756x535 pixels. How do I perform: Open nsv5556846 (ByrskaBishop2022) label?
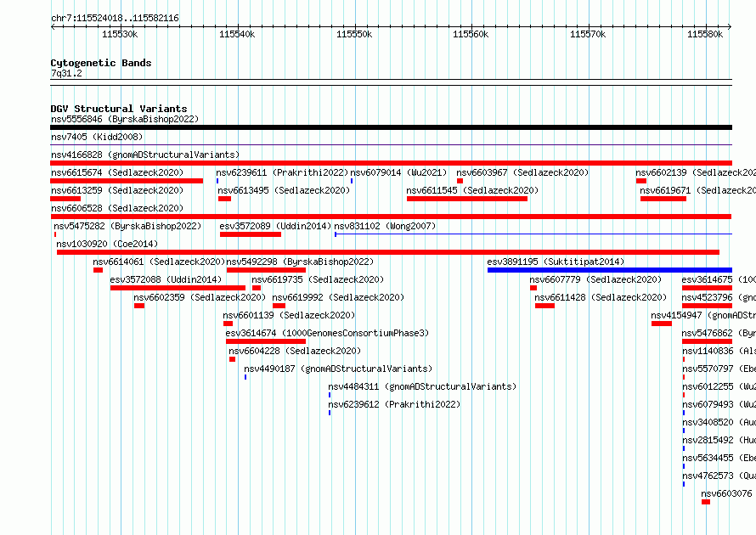pyautogui.click(x=125, y=119)
